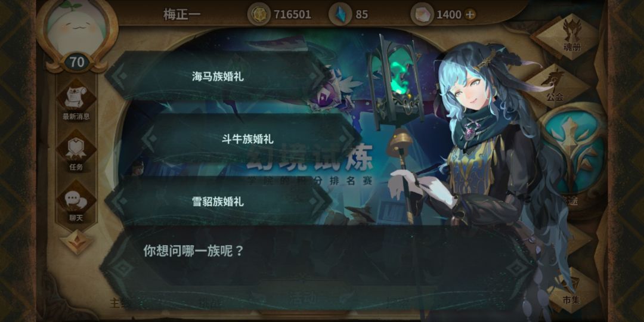Choose the 斗牛族婚礼 dialogue option

point(247,139)
